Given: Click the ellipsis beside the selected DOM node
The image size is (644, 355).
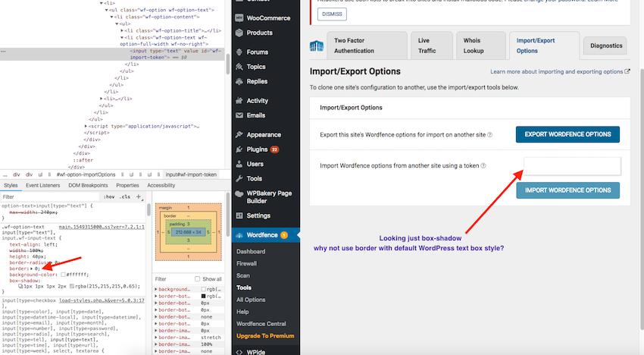Looking at the screenshot, I should 3,52.
